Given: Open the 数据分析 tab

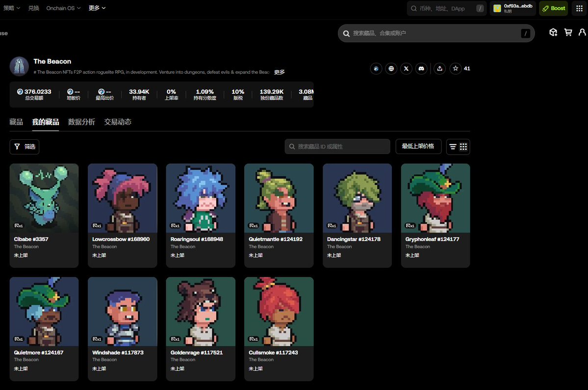Looking at the screenshot, I should 81,122.
